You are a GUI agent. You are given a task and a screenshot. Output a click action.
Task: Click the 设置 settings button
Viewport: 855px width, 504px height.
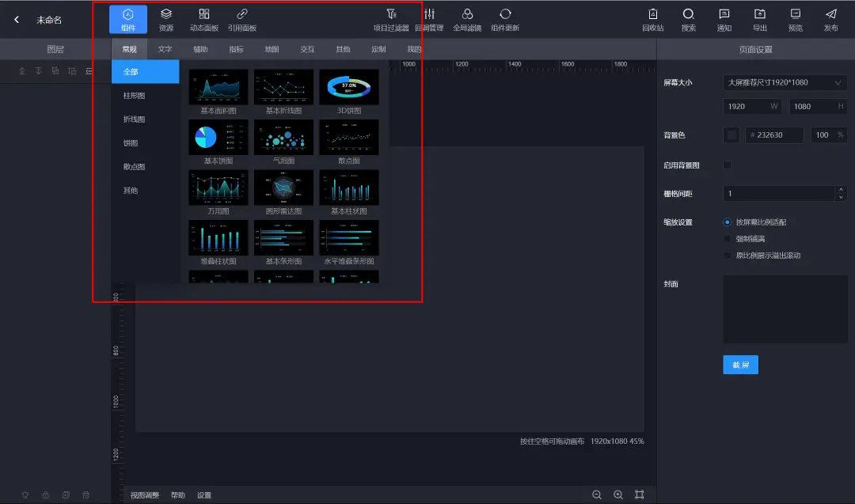[x=204, y=495]
